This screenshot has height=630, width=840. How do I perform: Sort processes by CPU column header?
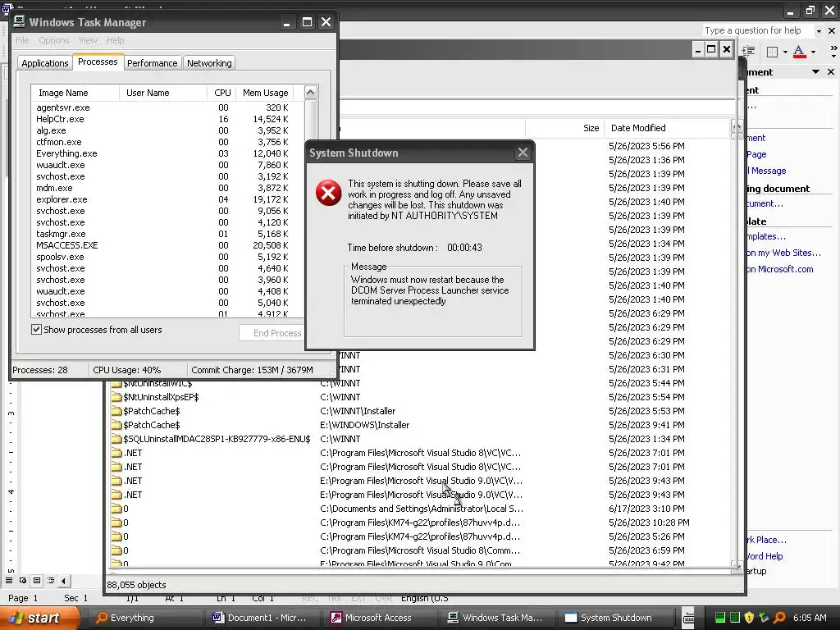click(x=221, y=93)
